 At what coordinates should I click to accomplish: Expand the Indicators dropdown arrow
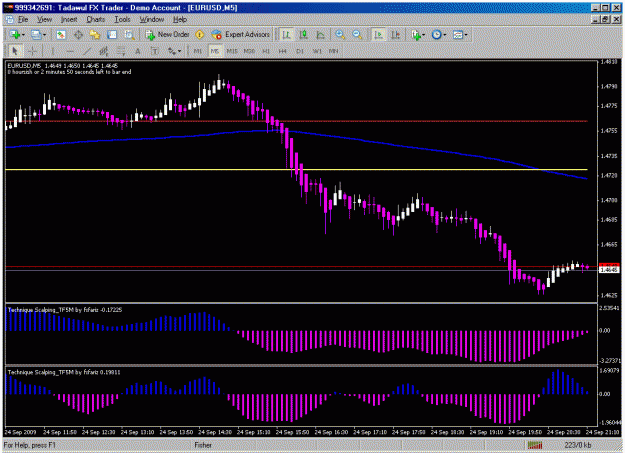(x=423, y=35)
